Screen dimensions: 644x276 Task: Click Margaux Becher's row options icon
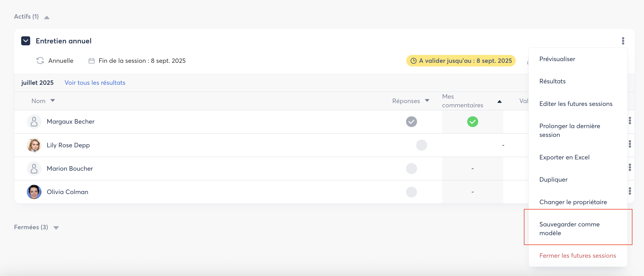tap(630, 121)
